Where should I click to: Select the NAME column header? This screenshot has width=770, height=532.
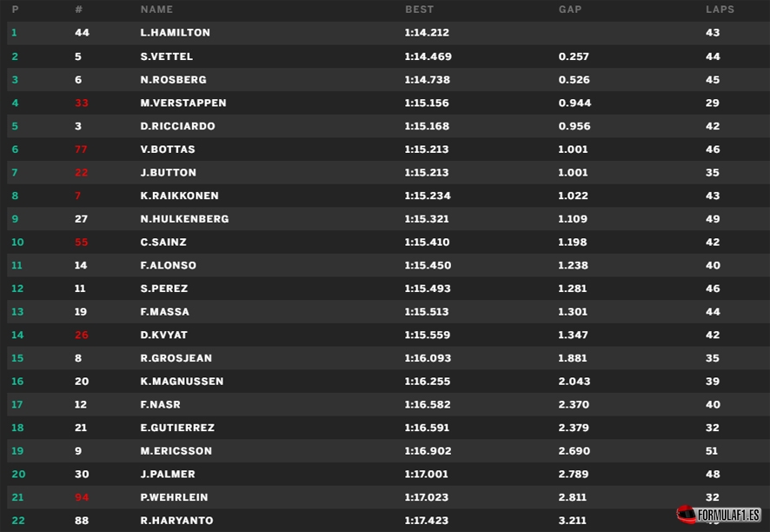pos(156,10)
